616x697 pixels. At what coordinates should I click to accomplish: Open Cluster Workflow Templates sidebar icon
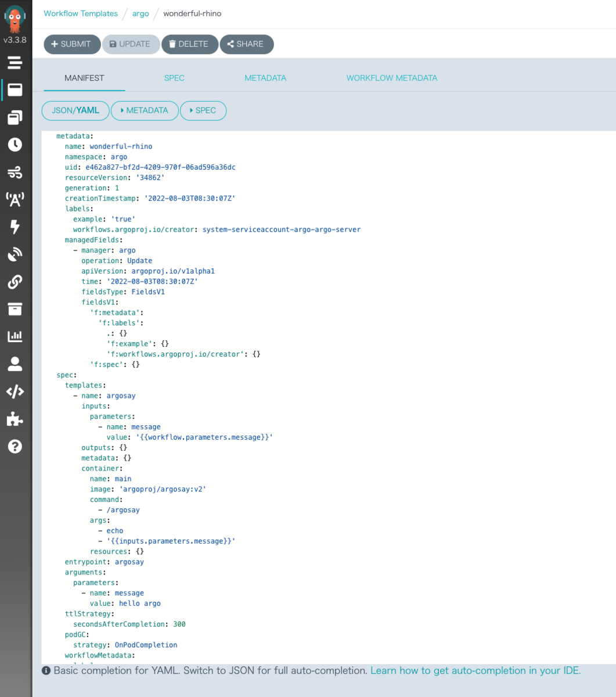click(x=15, y=117)
